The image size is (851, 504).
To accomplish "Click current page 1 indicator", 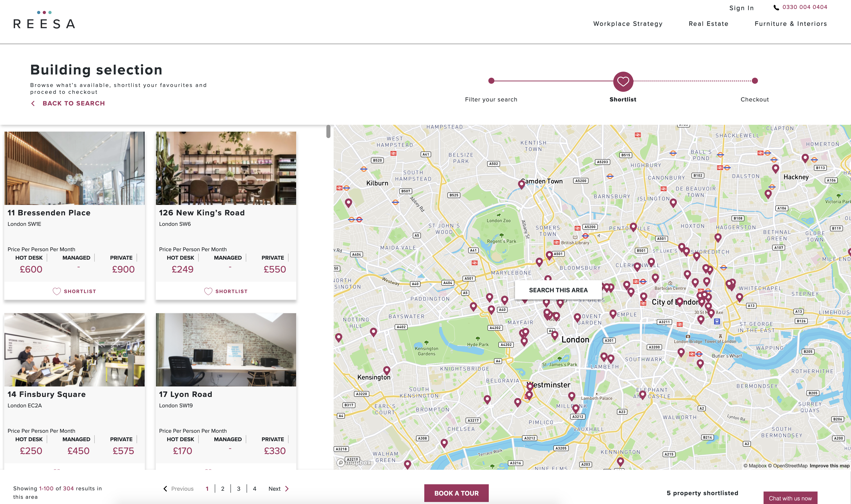I will coord(207,489).
